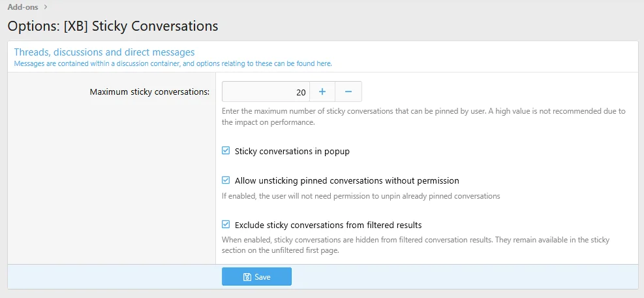The image size is (644, 298).
Task: Toggle Allow unsticking pinned conversations checkbox
Action: pyautogui.click(x=226, y=180)
